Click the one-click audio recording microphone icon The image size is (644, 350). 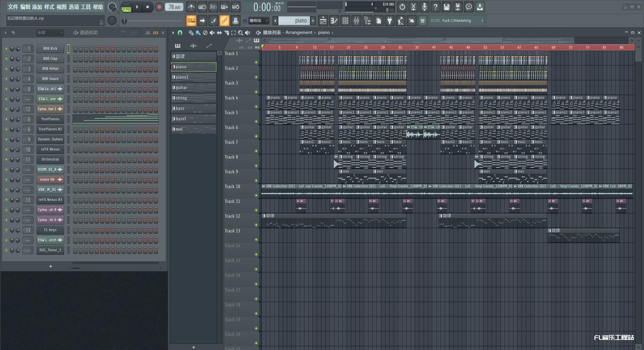tap(424, 7)
